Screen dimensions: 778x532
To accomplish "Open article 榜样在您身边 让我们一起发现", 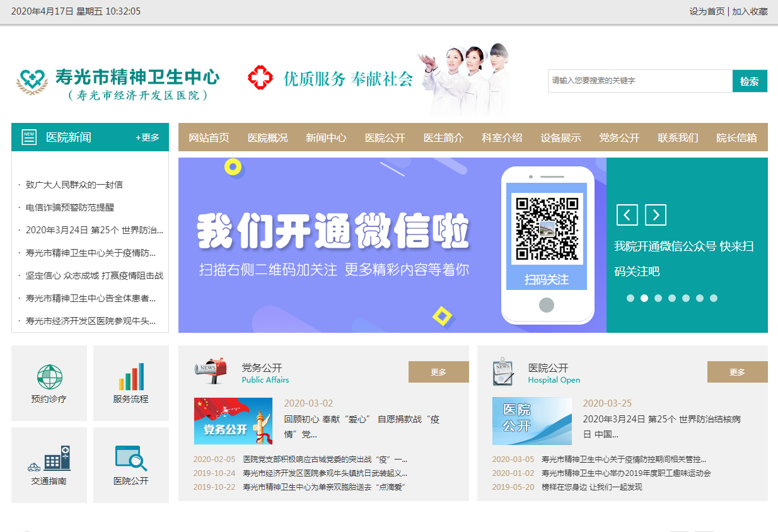I will pos(592,487).
